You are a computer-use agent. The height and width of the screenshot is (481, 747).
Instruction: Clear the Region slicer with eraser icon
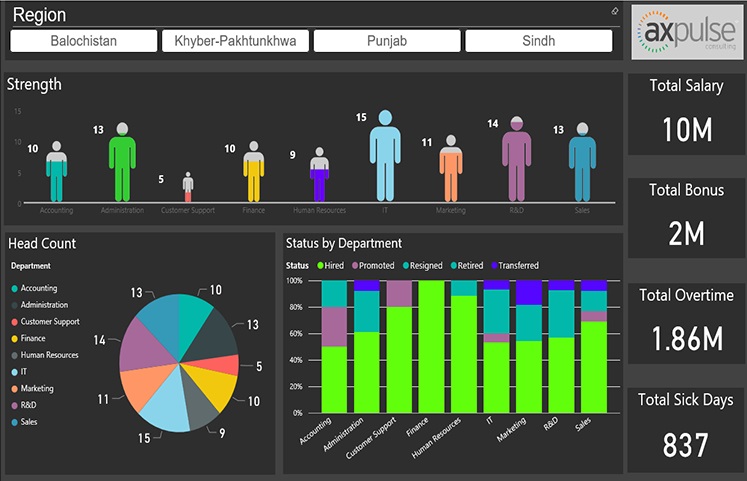(x=615, y=12)
